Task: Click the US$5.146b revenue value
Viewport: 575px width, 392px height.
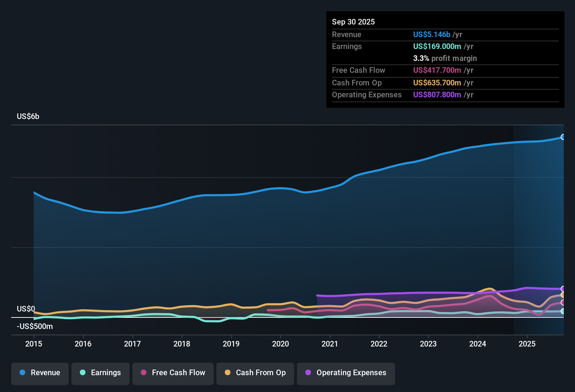Action: click(x=431, y=34)
